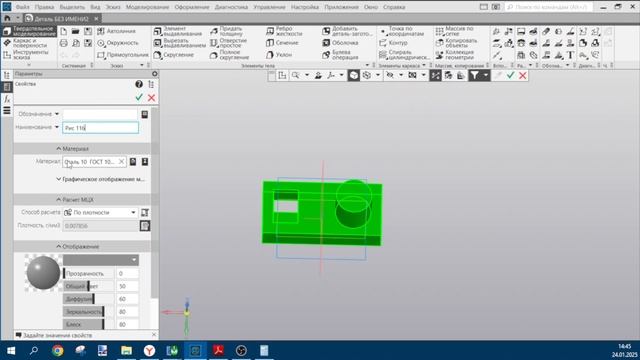The image size is (640, 360).
Task: Open Google Chrome from the taskbar
Action: [x=58, y=351]
